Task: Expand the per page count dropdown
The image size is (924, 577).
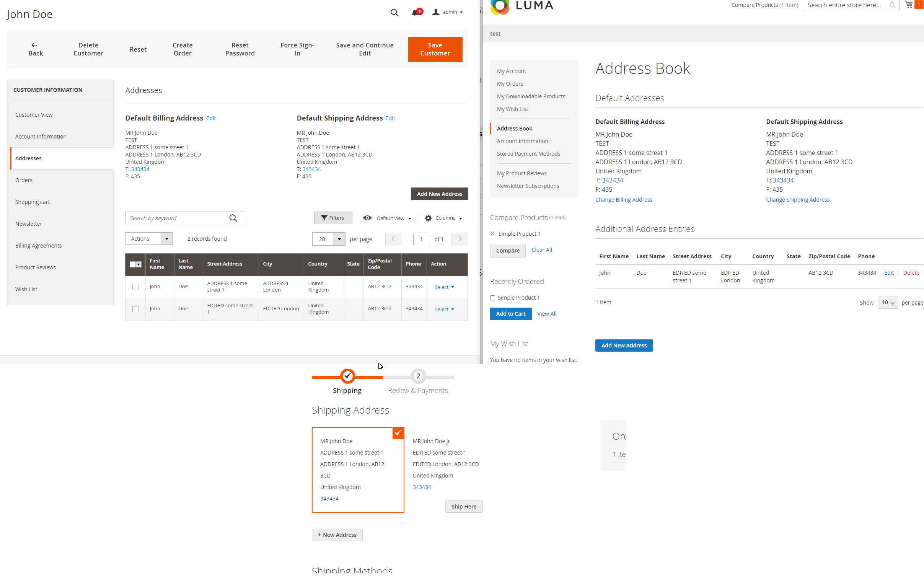Action: (339, 239)
